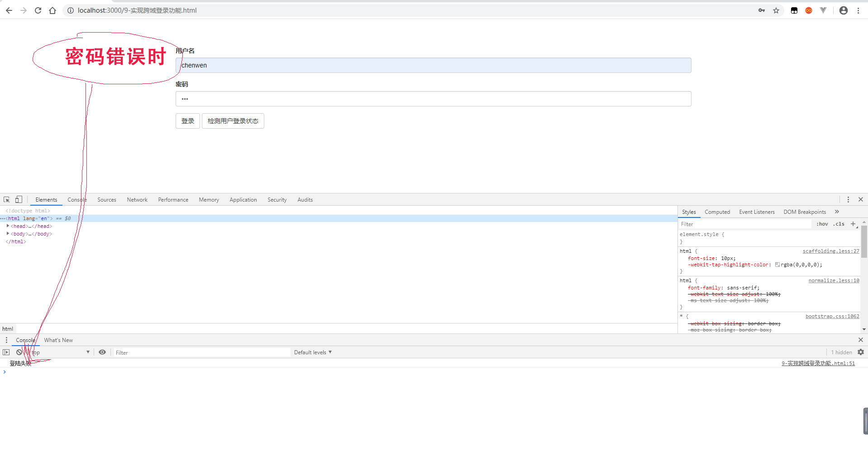Show the console sidebar
The height and width of the screenshot is (458, 868).
6,352
